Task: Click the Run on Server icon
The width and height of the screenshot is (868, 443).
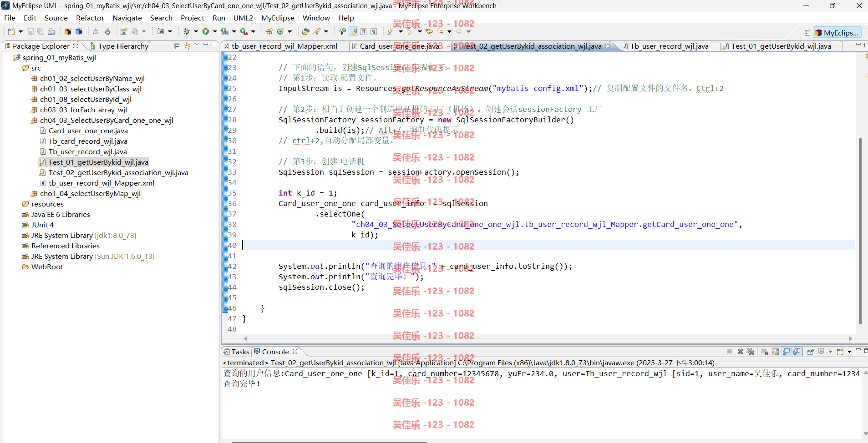Action: (224, 31)
